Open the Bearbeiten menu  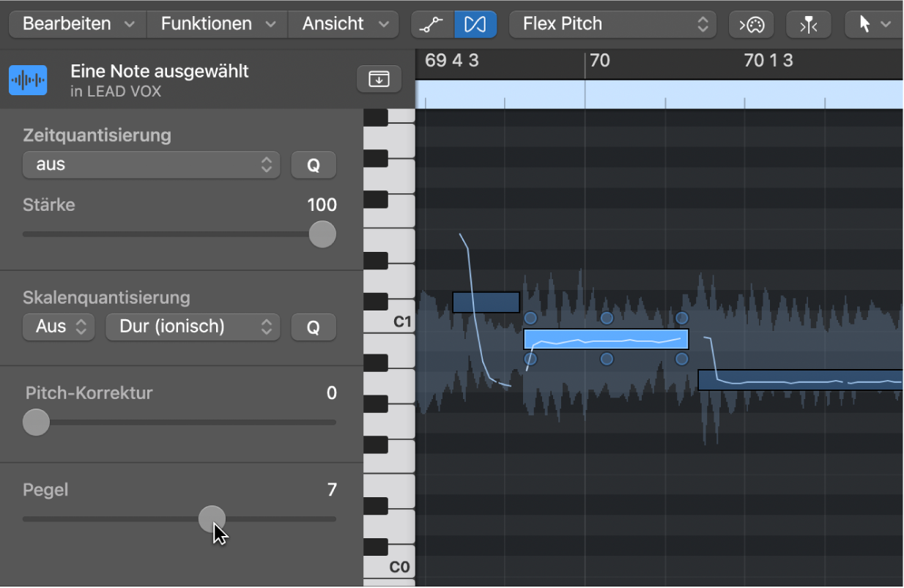click(x=78, y=24)
